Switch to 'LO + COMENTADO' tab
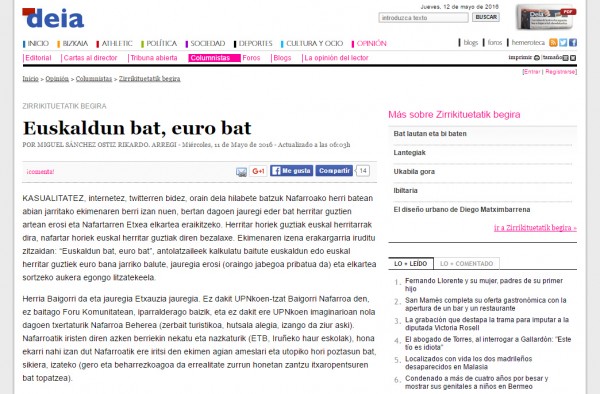Image resolution: width=600 pixels, height=394 pixels. click(x=466, y=264)
